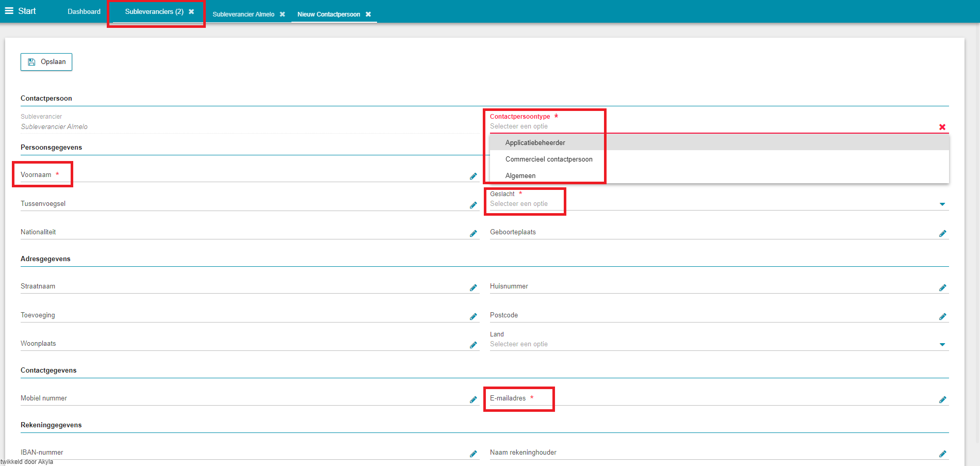The width and height of the screenshot is (980, 466).
Task: Open the Start hamburger menu
Action: pyautogui.click(x=9, y=11)
